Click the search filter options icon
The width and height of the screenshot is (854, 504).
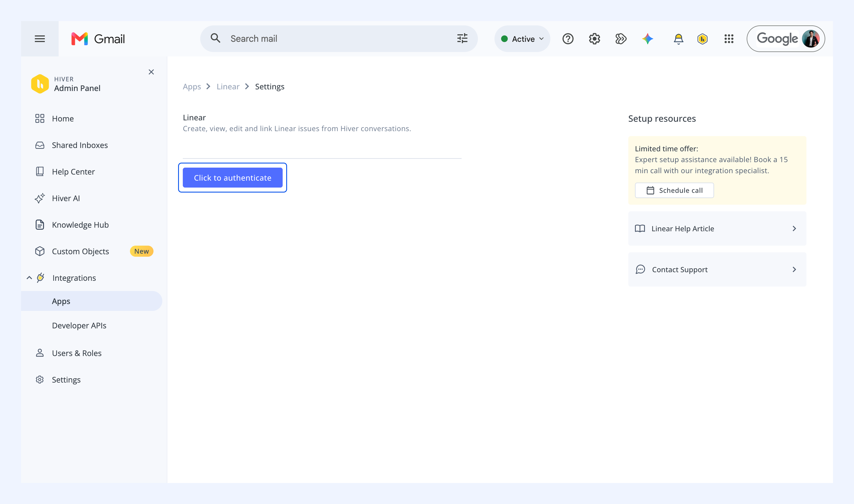(x=462, y=38)
